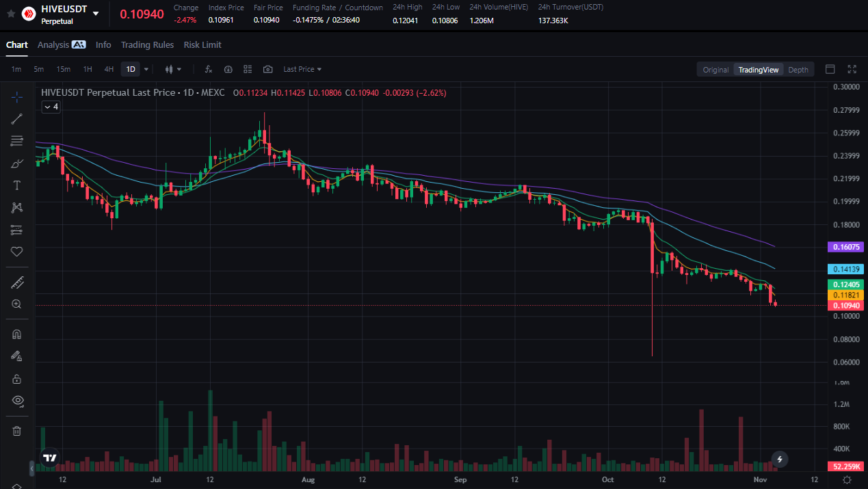
Task: Enter fullscreen chart mode
Action: 852,69
